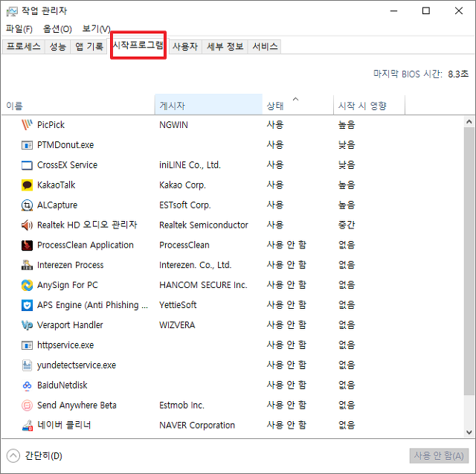Select the KakaoTalk name text

[56, 185]
